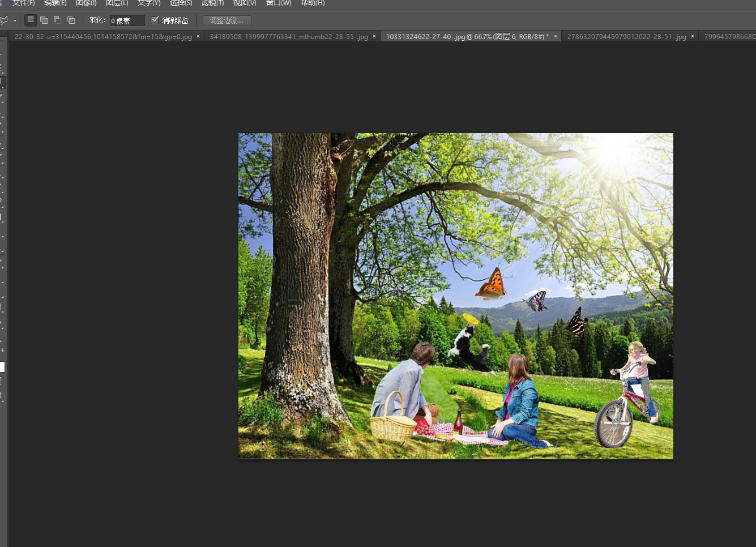Click the polygonal lasso tool preset icon
The width and height of the screenshot is (756, 547).
click(x=4, y=20)
